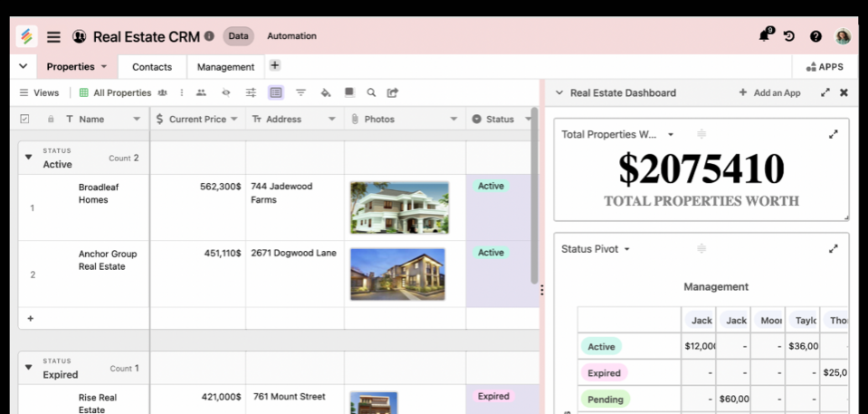Collapse the Expired status group

[x=29, y=368]
